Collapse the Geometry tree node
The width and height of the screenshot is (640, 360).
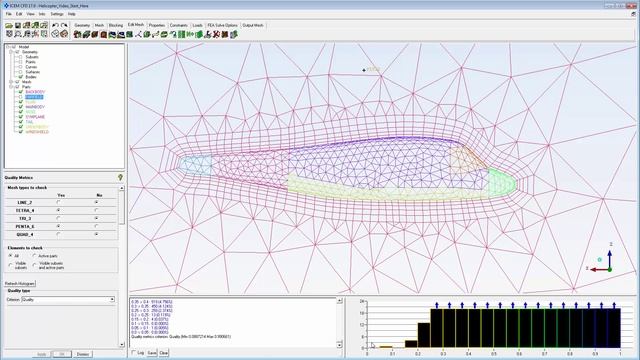(x=11, y=52)
